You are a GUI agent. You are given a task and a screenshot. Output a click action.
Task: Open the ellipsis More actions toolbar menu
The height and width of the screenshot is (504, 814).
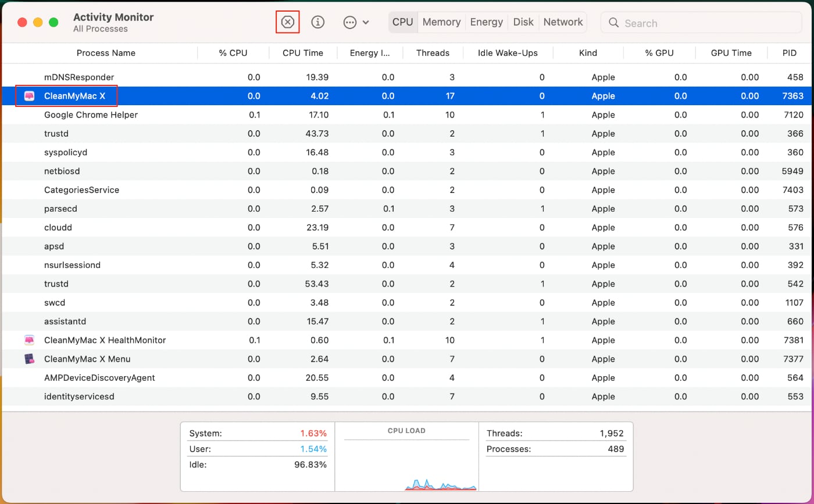point(349,22)
